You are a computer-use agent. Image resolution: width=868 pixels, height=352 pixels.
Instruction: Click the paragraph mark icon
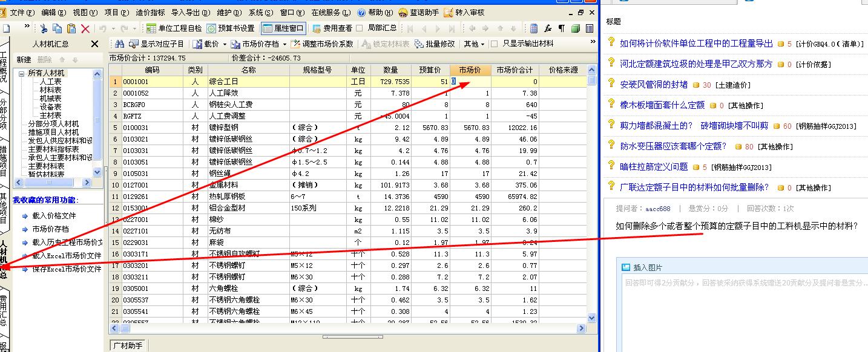pos(561,28)
